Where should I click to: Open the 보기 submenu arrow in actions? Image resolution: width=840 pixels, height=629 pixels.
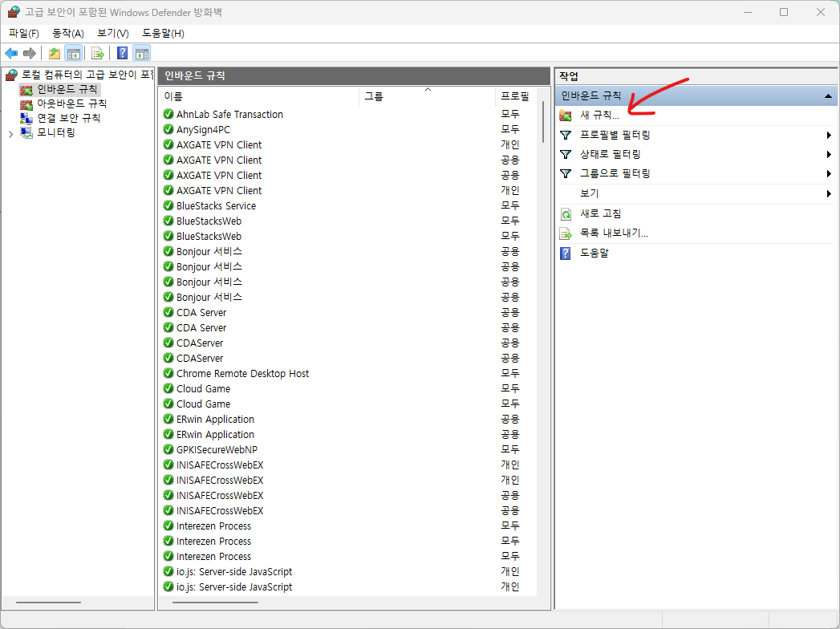click(x=830, y=193)
